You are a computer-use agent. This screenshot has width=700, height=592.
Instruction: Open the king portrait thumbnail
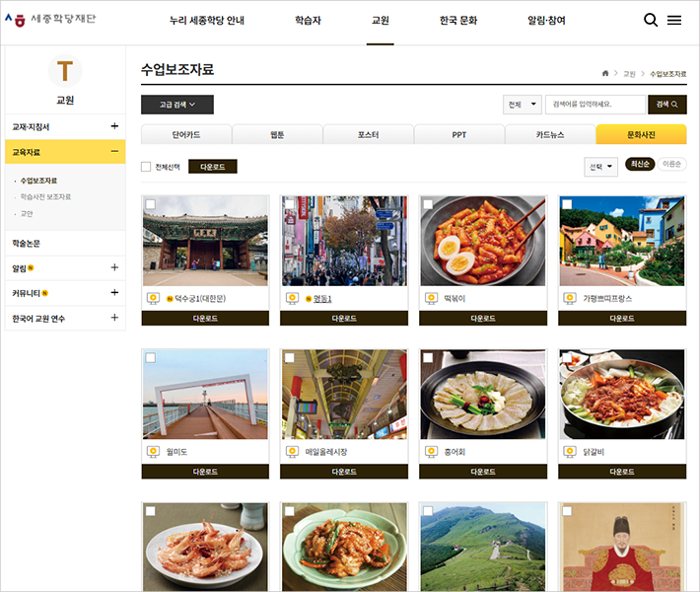(x=622, y=547)
